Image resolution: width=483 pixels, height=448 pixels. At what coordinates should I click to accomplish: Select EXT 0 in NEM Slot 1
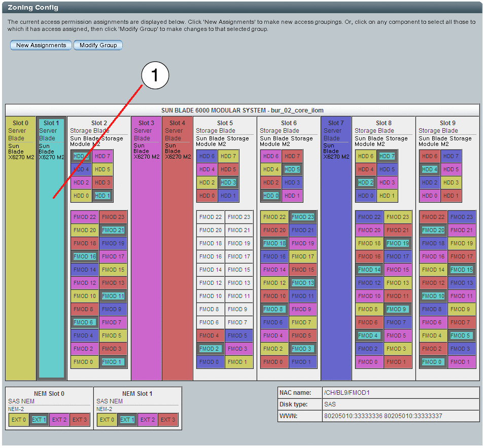coord(107,420)
